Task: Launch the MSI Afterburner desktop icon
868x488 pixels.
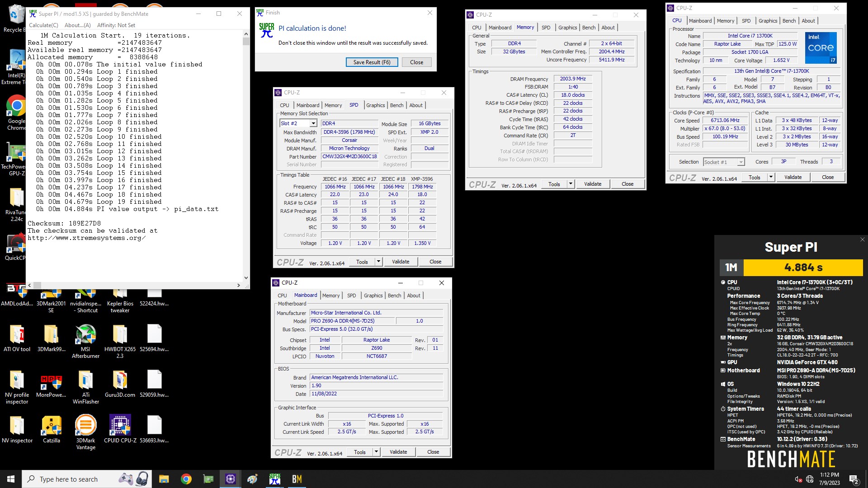Action: (x=85, y=341)
